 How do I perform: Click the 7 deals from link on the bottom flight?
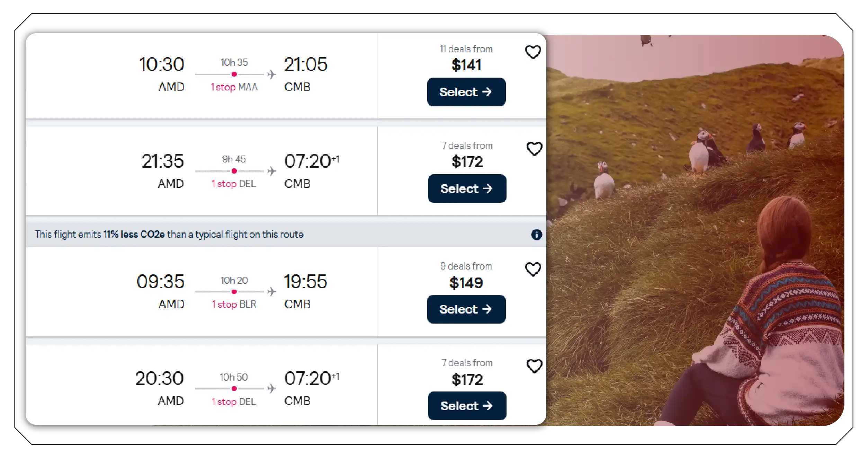(x=467, y=362)
